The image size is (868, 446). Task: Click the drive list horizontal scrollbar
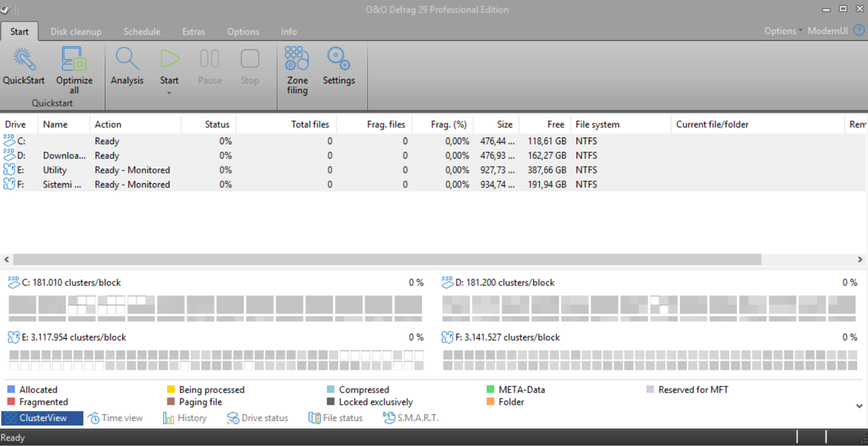click(x=387, y=260)
